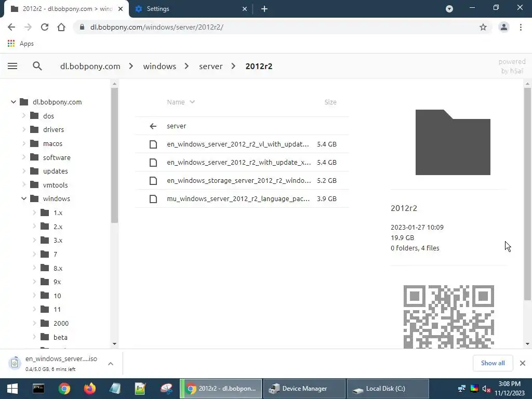Select the 2012r2 dl.bobpony.com tab
The width and height of the screenshot is (532, 399).
tap(66, 9)
